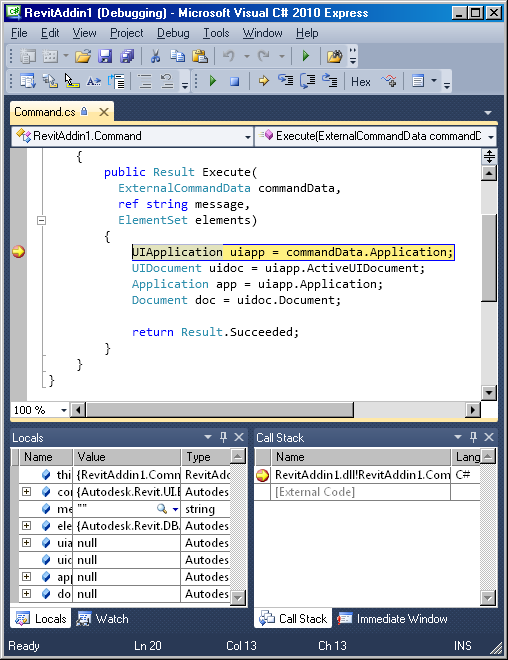Image resolution: width=508 pixels, height=660 pixels.
Task: Click the Step Over icon
Action: (308, 80)
